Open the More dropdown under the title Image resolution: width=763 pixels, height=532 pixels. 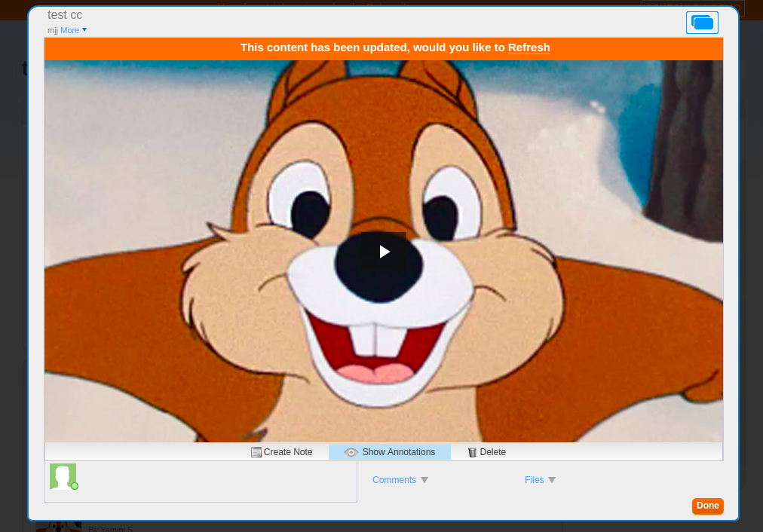73,30
